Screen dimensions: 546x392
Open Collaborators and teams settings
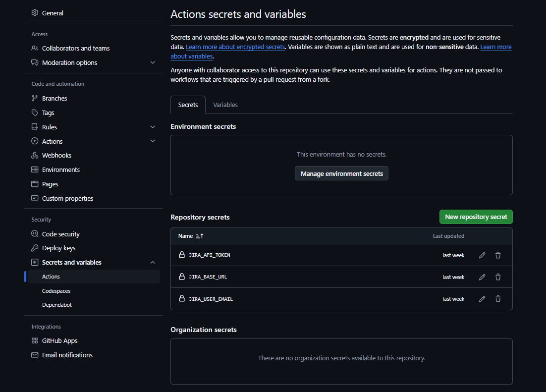(x=76, y=48)
